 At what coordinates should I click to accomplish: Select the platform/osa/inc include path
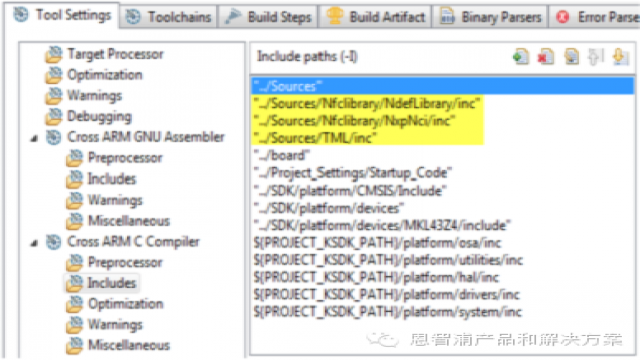(x=377, y=243)
